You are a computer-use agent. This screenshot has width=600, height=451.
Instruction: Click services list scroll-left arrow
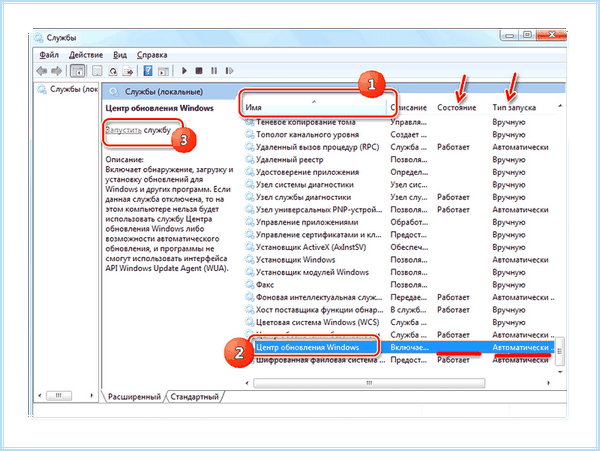pyautogui.click(x=247, y=383)
